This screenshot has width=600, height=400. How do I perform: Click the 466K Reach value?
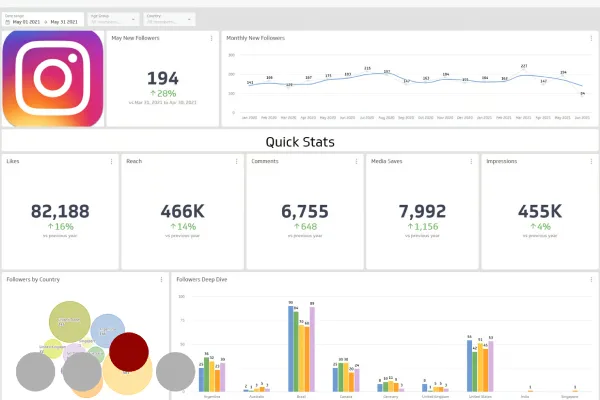pyautogui.click(x=183, y=211)
